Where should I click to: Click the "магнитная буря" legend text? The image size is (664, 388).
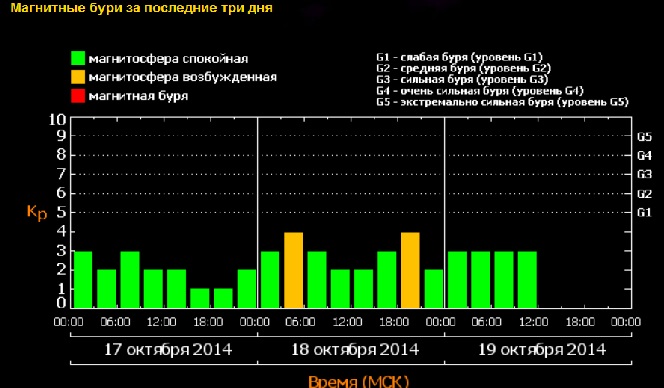tap(138, 96)
